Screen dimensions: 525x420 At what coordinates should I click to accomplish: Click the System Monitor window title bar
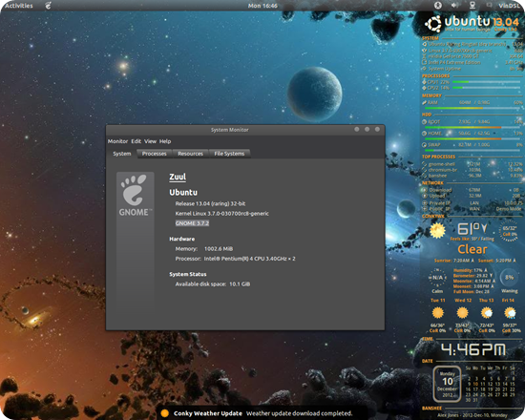click(230, 130)
